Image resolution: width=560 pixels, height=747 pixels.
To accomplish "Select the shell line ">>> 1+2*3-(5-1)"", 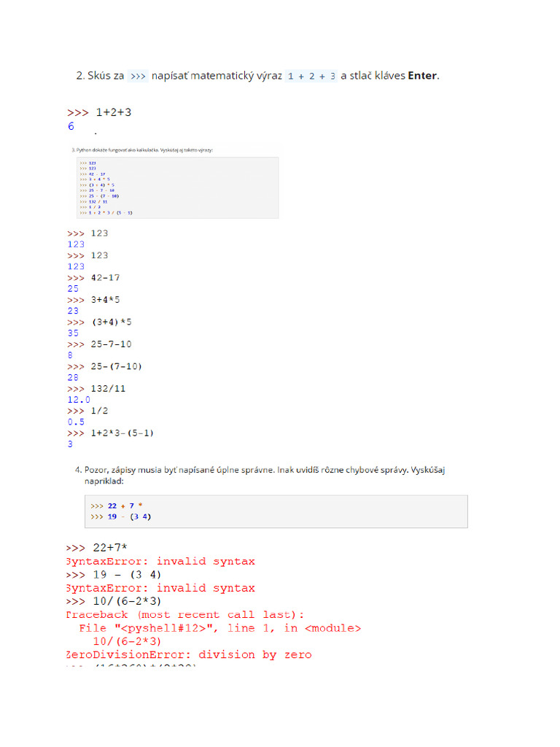I will coord(110,433).
